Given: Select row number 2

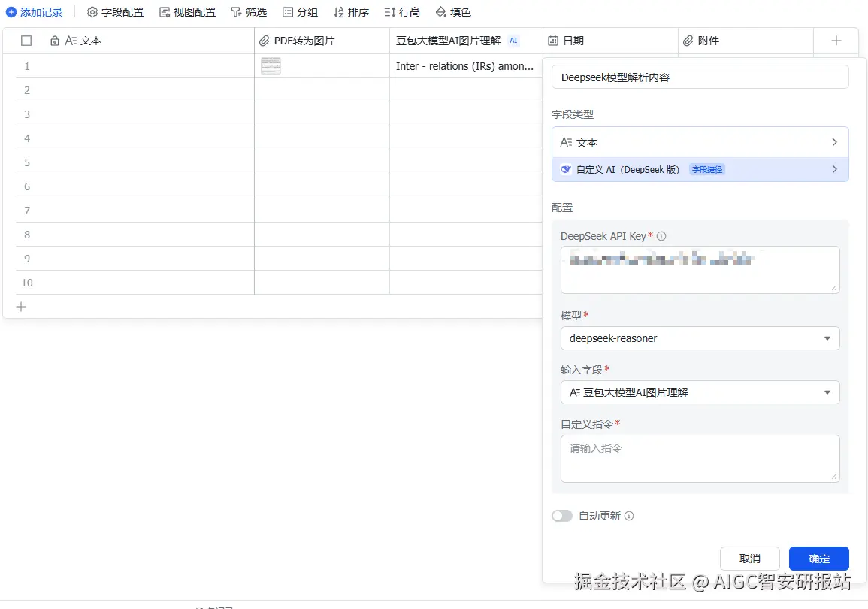Looking at the screenshot, I should point(26,90).
